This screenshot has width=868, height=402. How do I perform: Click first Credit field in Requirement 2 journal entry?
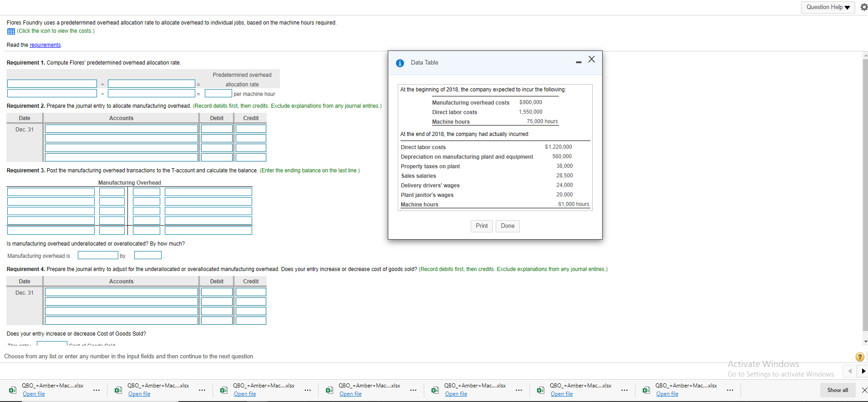tap(251, 129)
